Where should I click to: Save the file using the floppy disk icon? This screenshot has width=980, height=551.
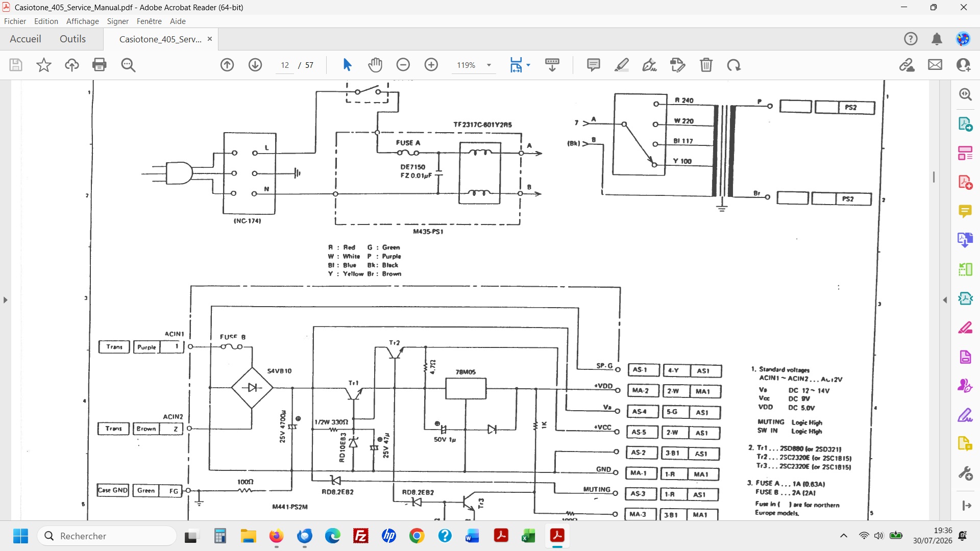click(x=16, y=65)
